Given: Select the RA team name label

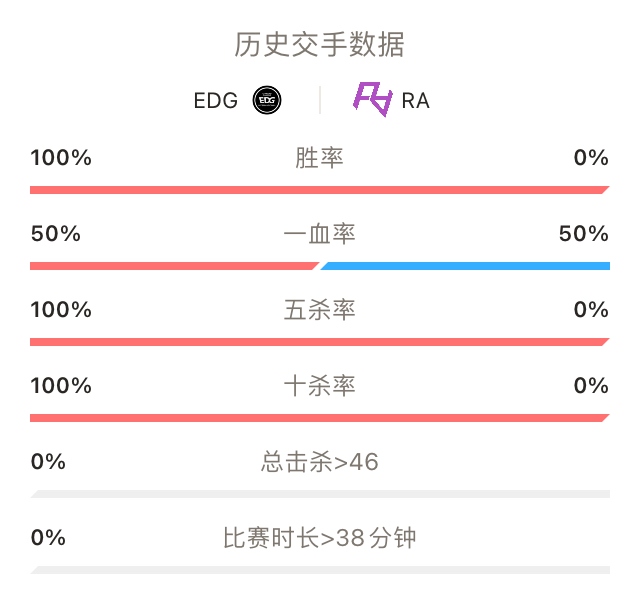Looking at the screenshot, I should 416,101.
